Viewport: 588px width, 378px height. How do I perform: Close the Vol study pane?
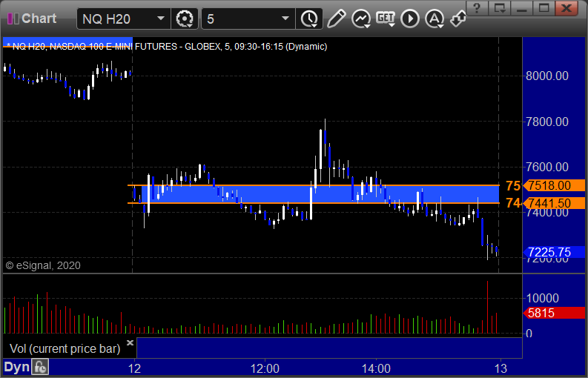[130, 342]
